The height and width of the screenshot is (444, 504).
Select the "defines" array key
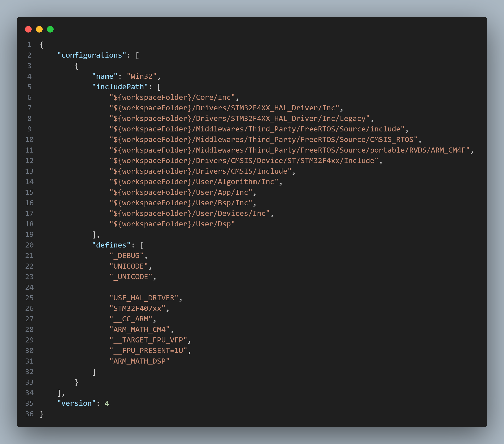pyautogui.click(x=111, y=245)
